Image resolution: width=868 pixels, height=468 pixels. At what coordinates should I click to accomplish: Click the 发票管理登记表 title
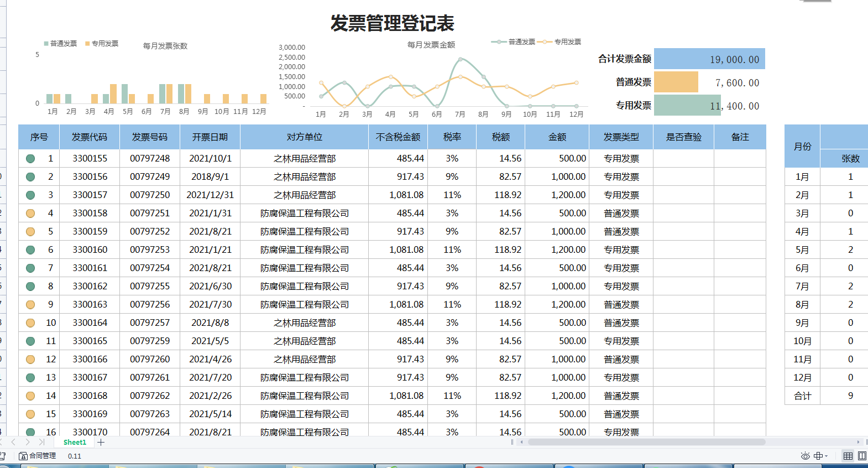(x=392, y=23)
